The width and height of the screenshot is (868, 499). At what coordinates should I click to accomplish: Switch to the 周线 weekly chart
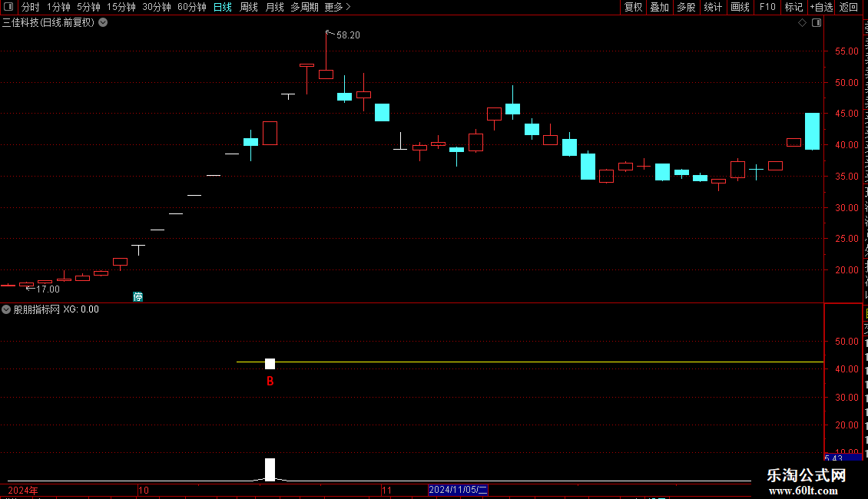(x=249, y=7)
